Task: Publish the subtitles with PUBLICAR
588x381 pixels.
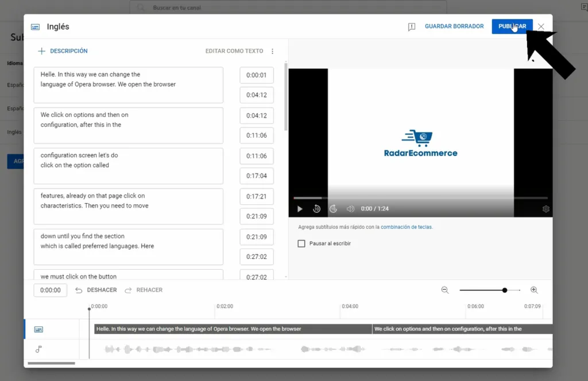Action: click(x=512, y=26)
